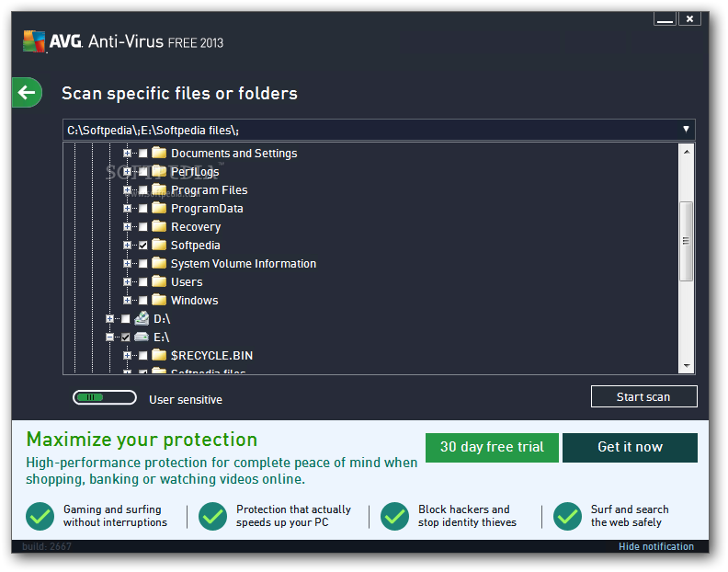The height and width of the screenshot is (572, 728).
Task: Minimize the AVG window
Action: (x=665, y=19)
